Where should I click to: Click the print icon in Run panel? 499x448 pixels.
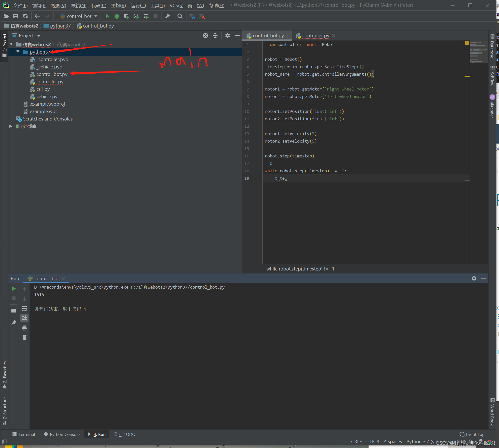coord(24,328)
